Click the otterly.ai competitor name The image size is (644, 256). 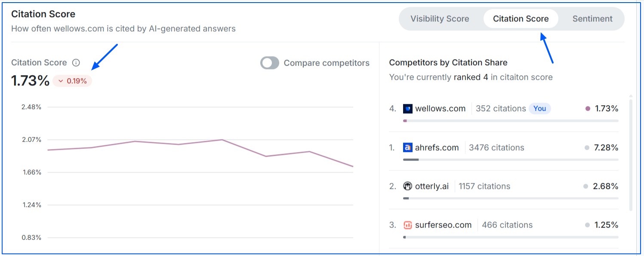[x=431, y=186]
